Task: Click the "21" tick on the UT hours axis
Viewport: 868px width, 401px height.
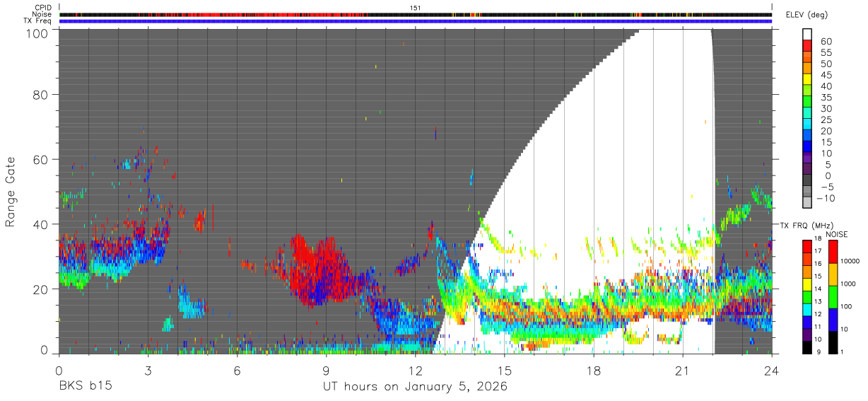Action: [683, 370]
